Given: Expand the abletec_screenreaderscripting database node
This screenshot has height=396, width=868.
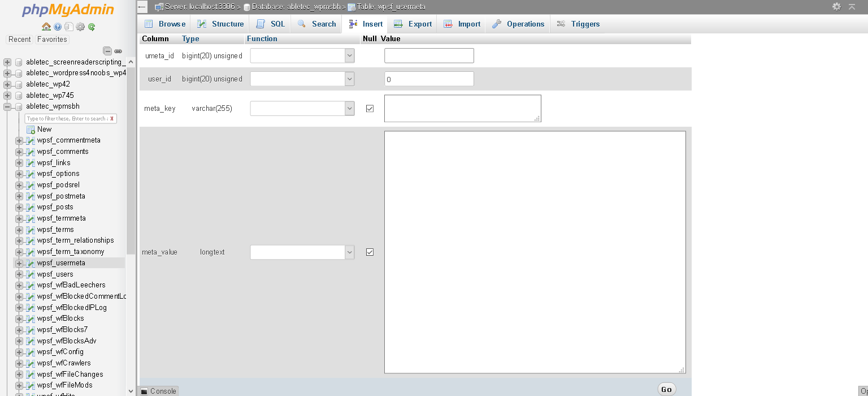Looking at the screenshot, I should [x=7, y=62].
